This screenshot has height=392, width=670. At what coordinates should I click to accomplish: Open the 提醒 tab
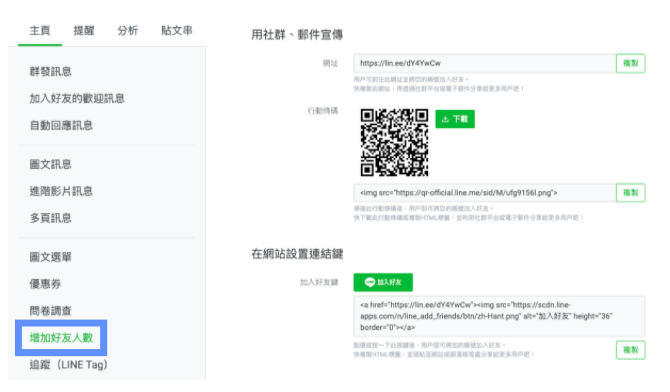(84, 31)
